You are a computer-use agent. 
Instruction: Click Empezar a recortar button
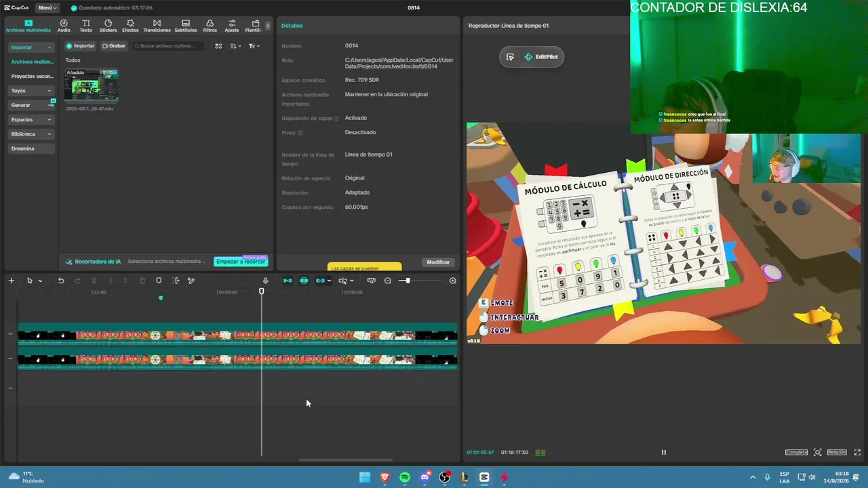pos(241,262)
